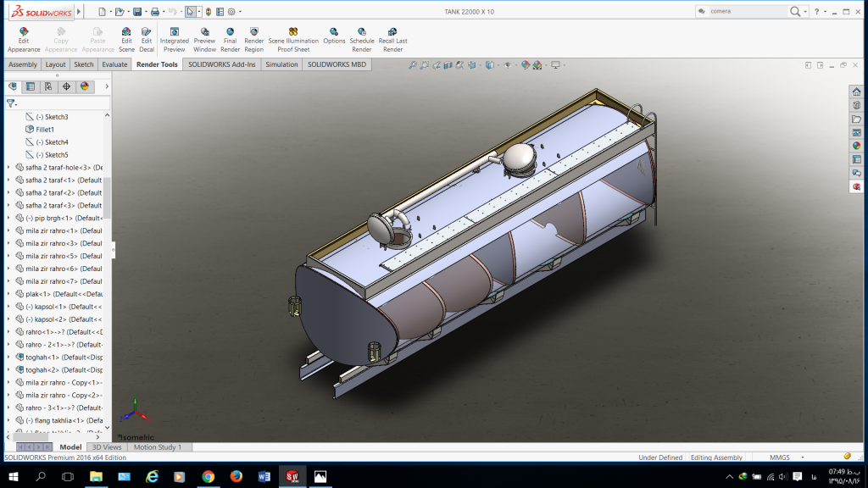Image resolution: width=868 pixels, height=488 pixels.
Task: Select the Render Region tool
Action: pos(253,39)
